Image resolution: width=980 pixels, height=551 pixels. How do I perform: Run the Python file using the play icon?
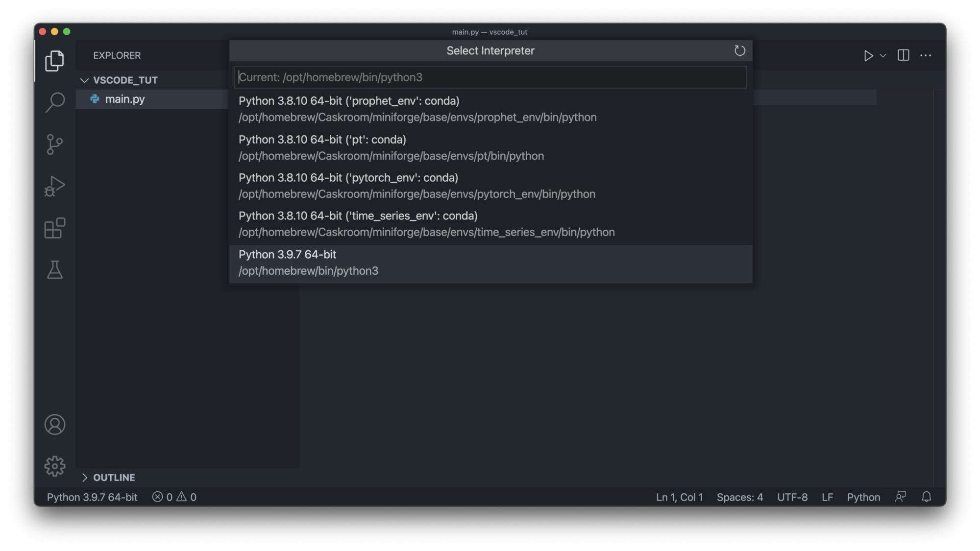tap(868, 55)
